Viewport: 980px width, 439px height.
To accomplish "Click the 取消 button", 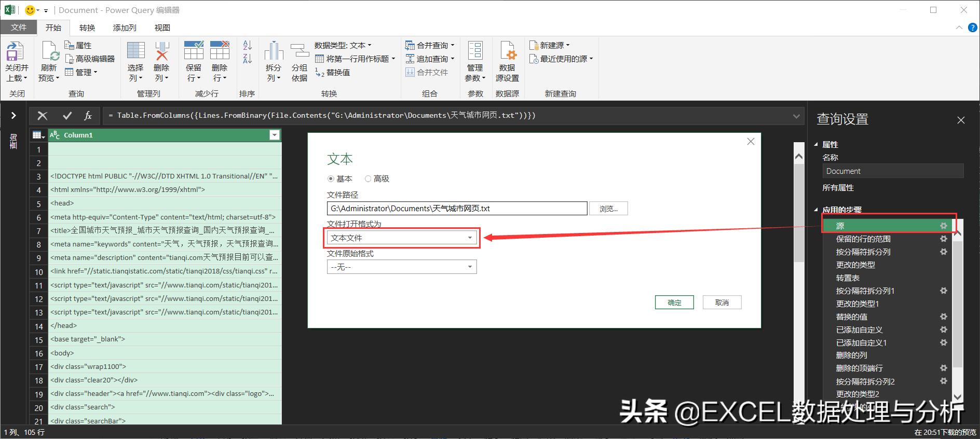I will click(722, 303).
